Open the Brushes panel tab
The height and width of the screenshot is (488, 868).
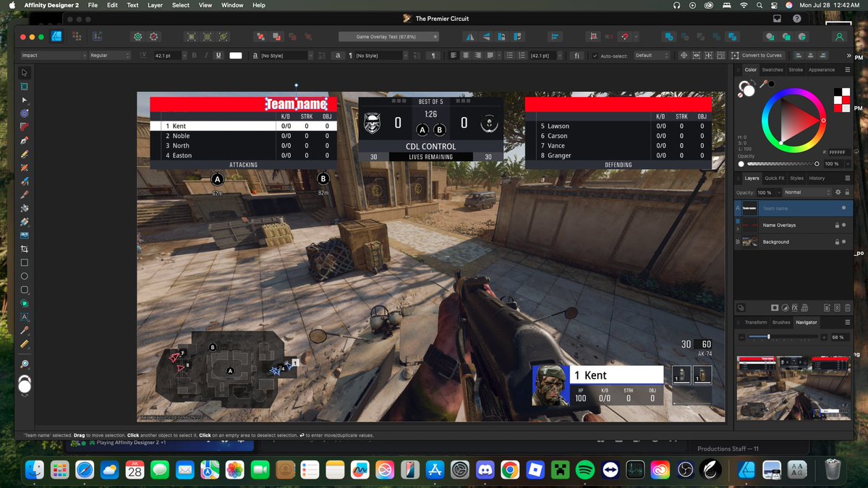pyautogui.click(x=781, y=322)
